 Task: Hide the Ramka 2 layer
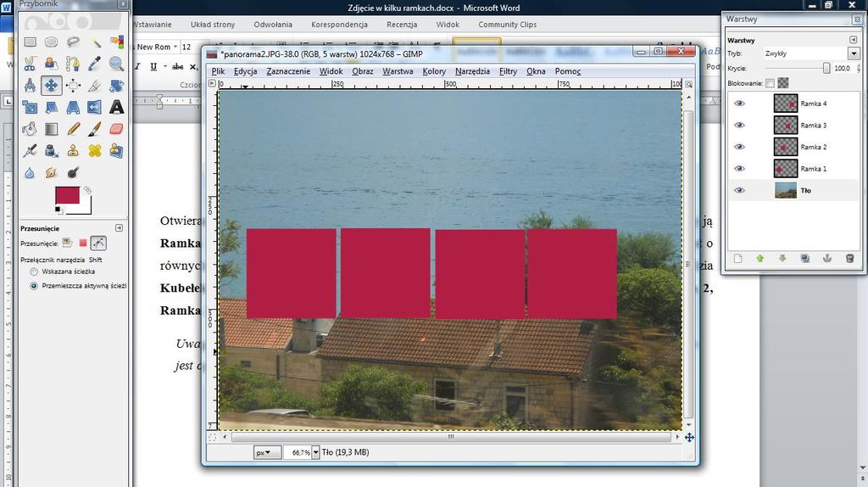739,147
